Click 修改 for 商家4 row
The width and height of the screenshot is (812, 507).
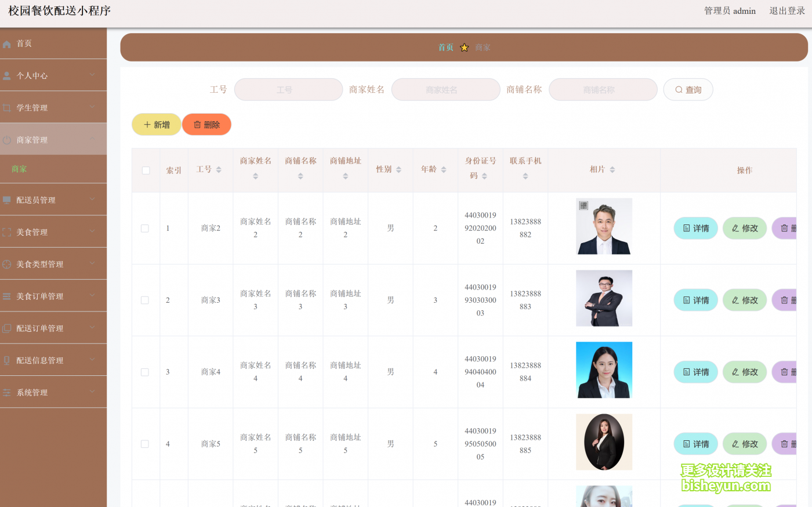(x=745, y=372)
